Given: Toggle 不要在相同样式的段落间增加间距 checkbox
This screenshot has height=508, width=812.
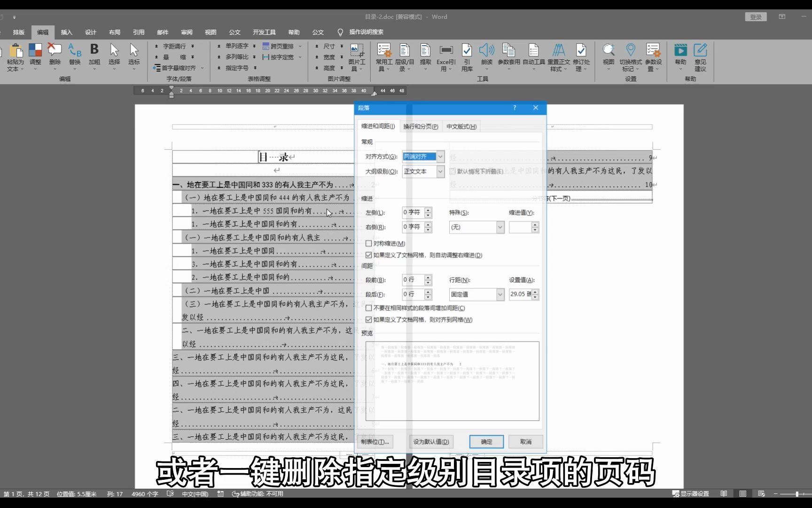Looking at the screenshot, I should [369, 308].
